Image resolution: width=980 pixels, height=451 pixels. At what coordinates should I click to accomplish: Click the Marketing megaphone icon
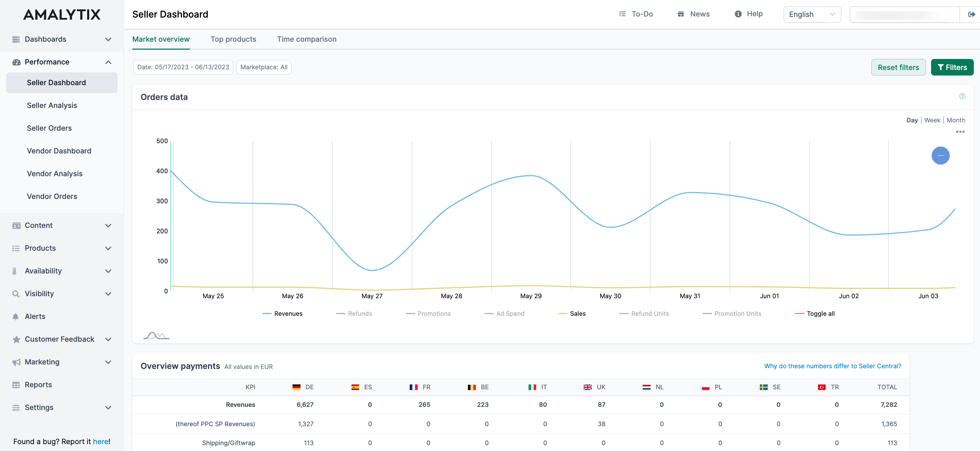pos(16,362)
